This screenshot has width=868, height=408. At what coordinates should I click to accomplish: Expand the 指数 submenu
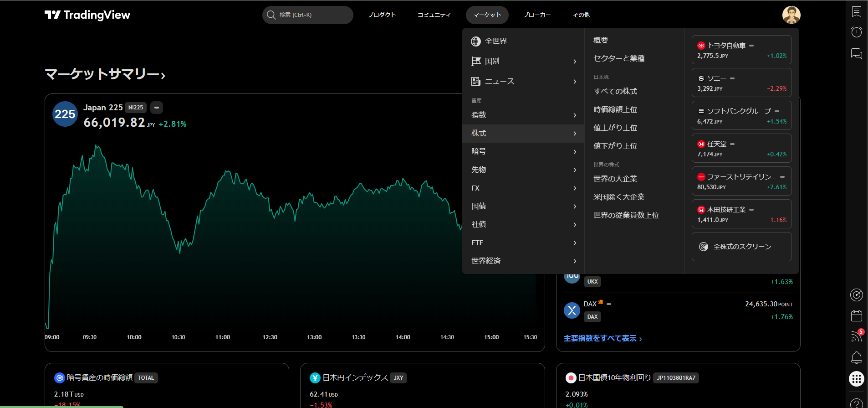pos(575,115)
